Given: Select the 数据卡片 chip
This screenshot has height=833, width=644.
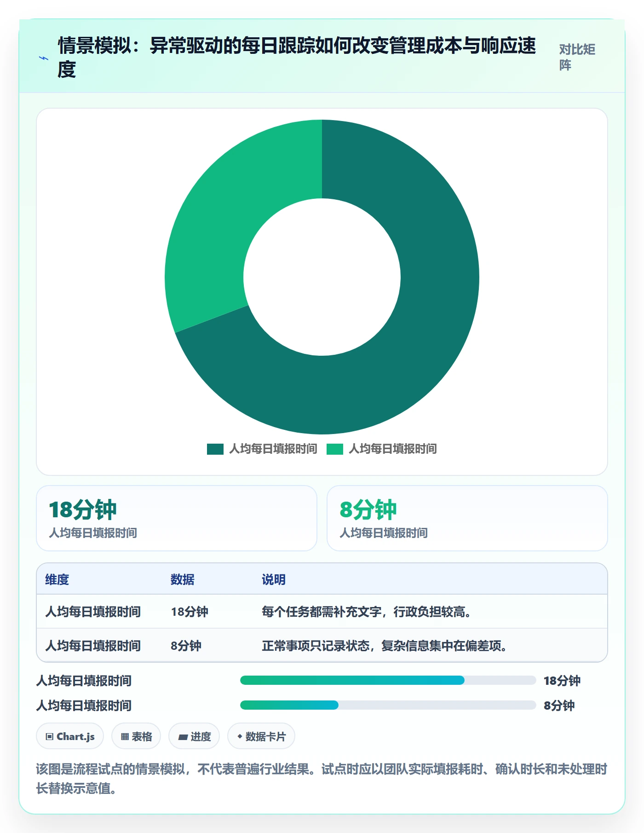Looking at the screenshot, I should click(261, 736).
